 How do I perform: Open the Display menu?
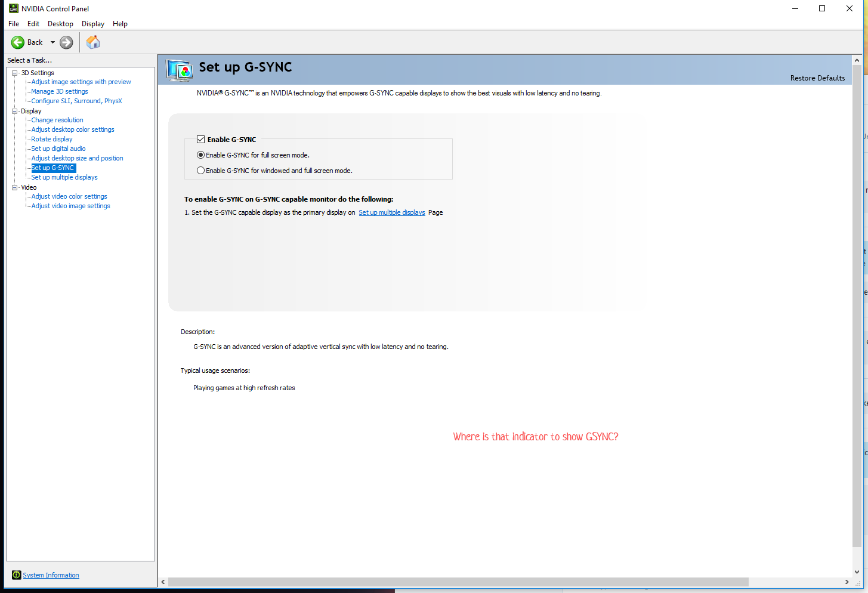click(x=93, y=24)
